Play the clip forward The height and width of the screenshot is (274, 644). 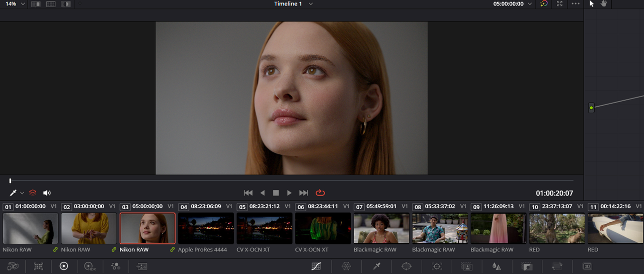click(x=289, y=193)
